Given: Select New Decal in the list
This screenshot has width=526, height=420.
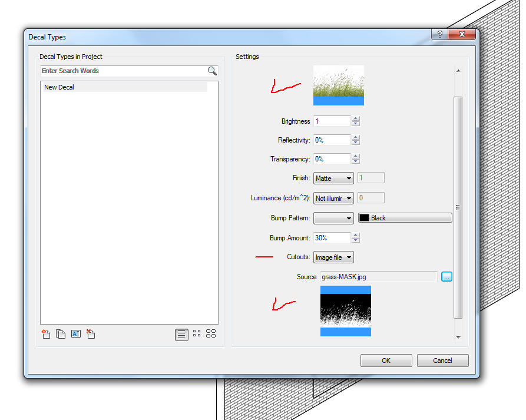Looking at the screenshot, I should (125, 87).
